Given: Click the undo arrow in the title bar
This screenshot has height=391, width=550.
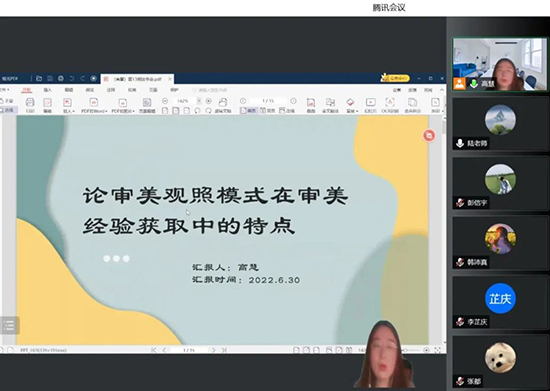Looking at the screenshot, I should 72,78.
